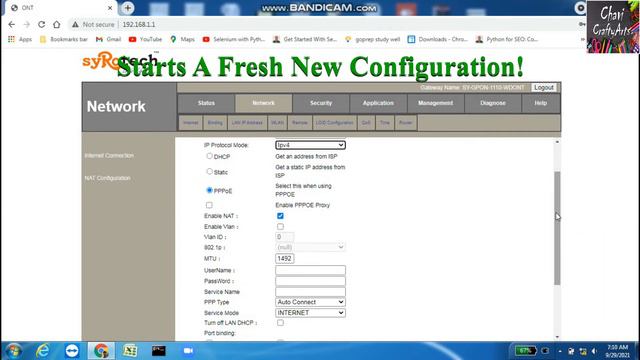
Task: Go back using browser back arrow
Action: coord(11,24)
